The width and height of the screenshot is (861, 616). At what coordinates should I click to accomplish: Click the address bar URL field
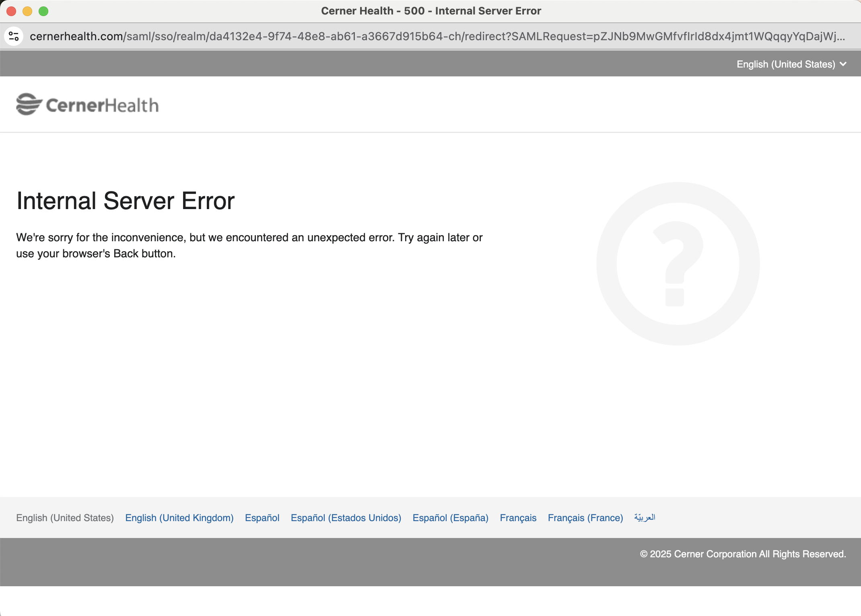pos(437,36)
